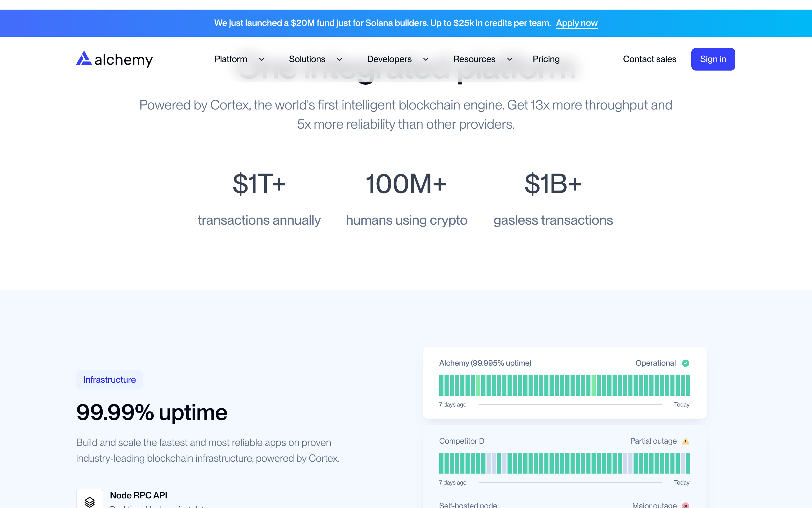This screenshot has height=508, width=812.
Task: Open the Developers nav item
Action: (x=389, y=59)
